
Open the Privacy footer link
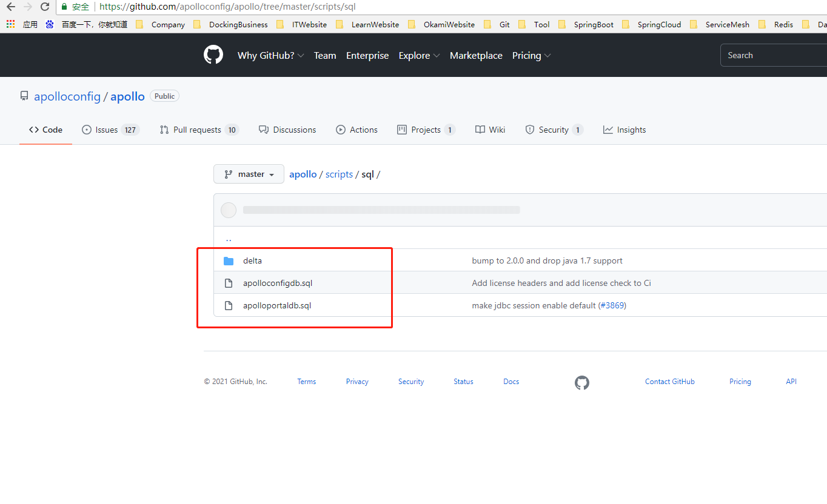tap(357, 382)
